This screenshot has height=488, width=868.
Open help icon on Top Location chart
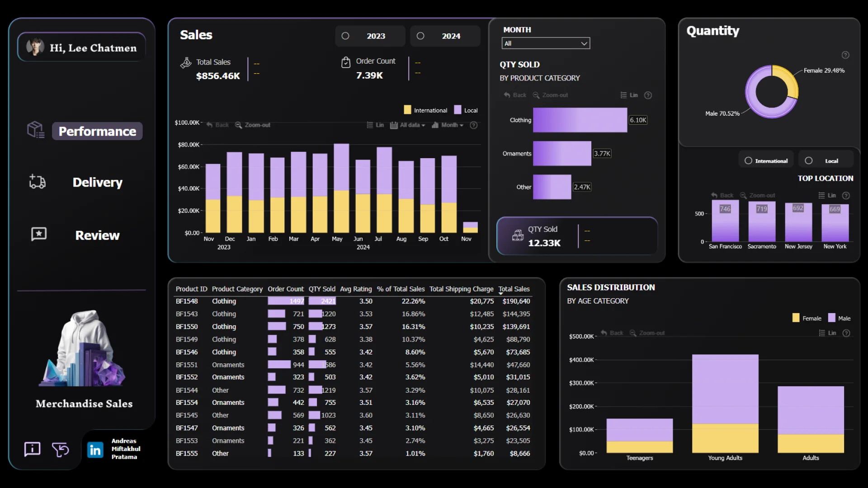[846, 196]
